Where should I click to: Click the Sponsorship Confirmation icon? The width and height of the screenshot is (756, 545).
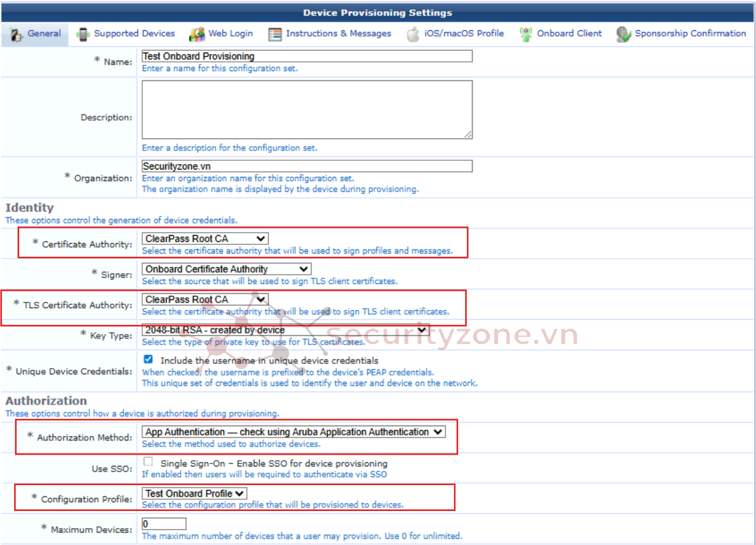(624, 34)
